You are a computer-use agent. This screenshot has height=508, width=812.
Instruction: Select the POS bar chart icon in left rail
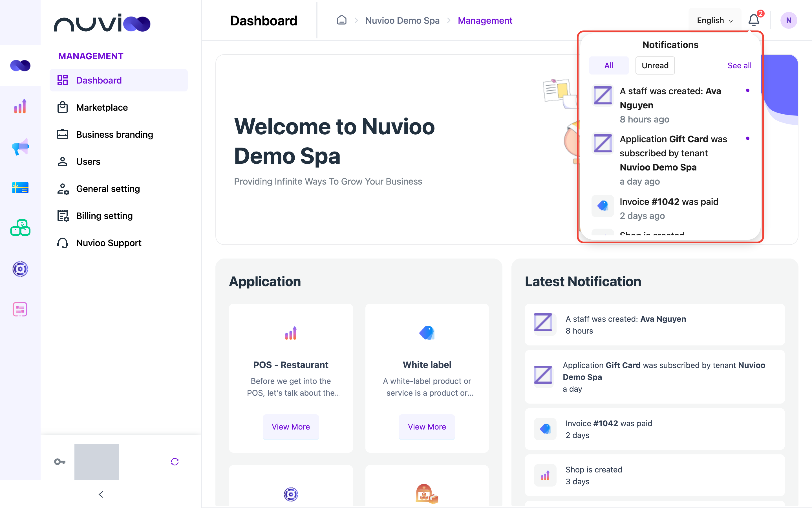[20, 106]
